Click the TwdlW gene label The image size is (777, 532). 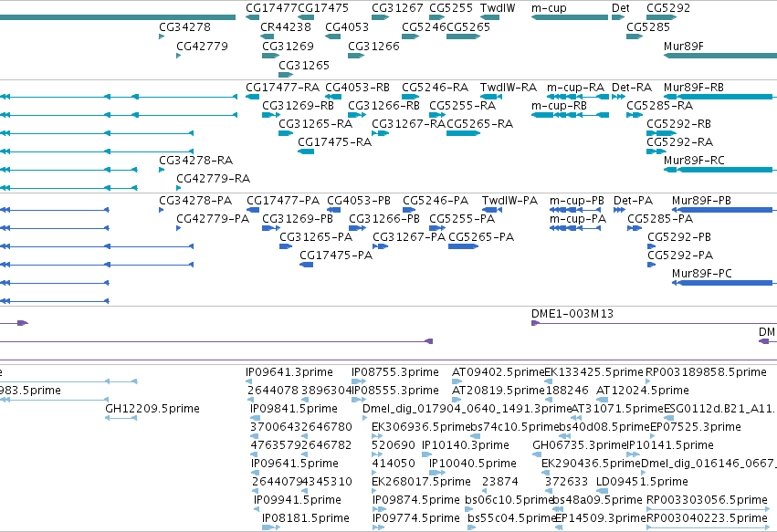498,8
